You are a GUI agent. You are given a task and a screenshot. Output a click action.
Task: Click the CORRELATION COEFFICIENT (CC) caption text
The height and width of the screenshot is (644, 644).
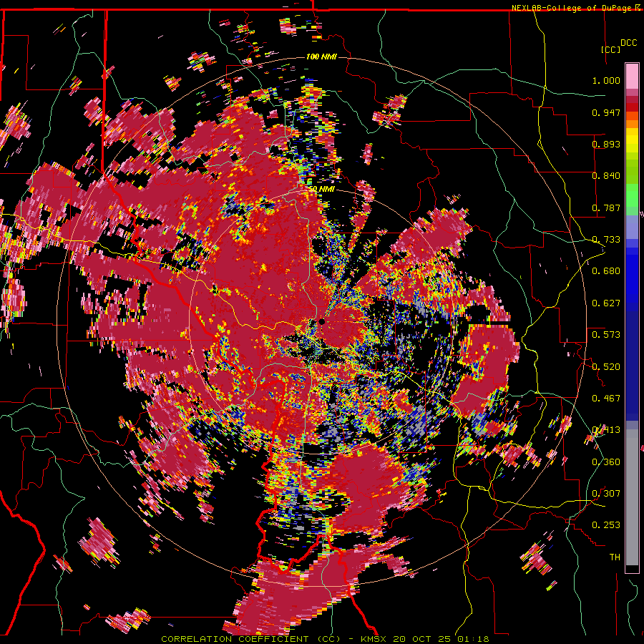click(x=250, y=639)
